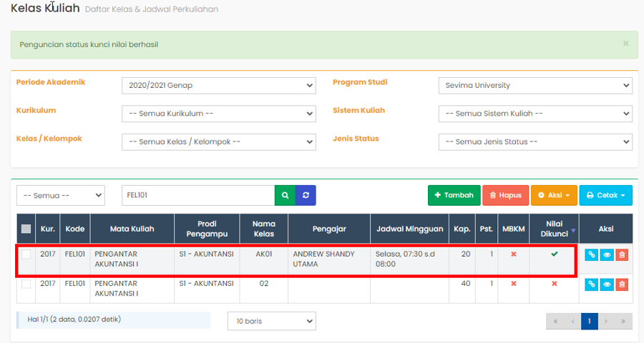
Task: Click link icon in class 02 row
Action: [591, 284]
